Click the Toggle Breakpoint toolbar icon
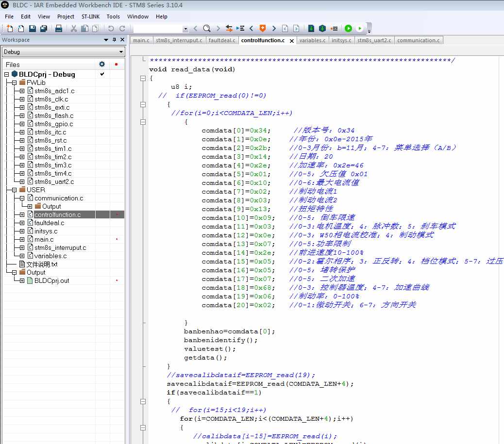 pos(334,29)
